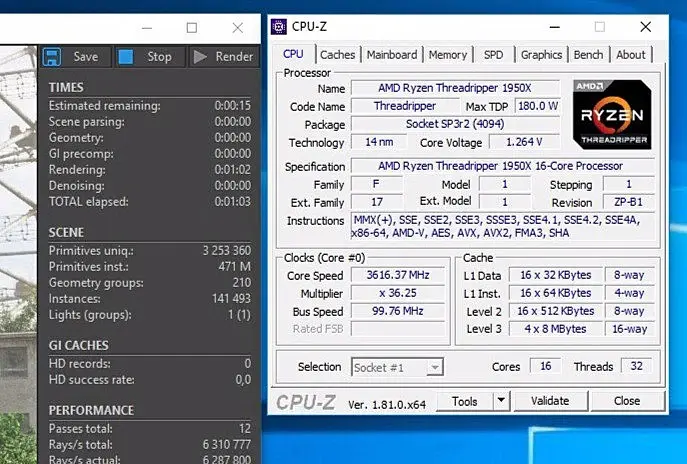Click the Passes total 12 value

click(x=245, y=429)
